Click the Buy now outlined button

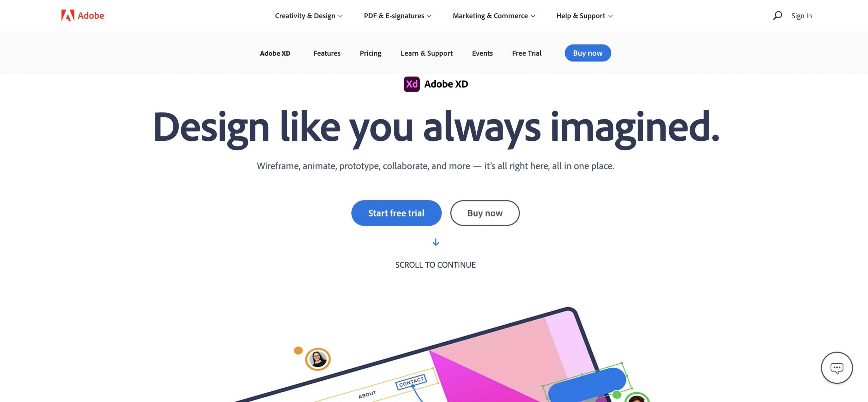pos(485,213)
